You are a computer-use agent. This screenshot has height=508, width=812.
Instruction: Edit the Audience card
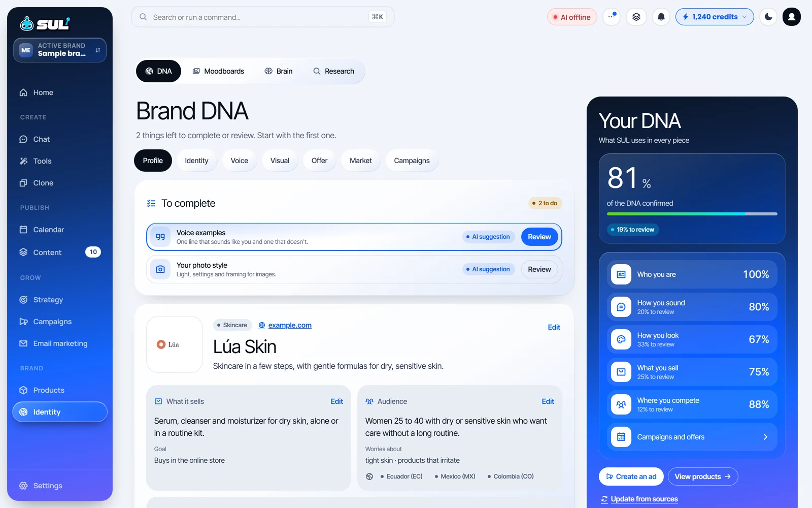pos(548,401)
